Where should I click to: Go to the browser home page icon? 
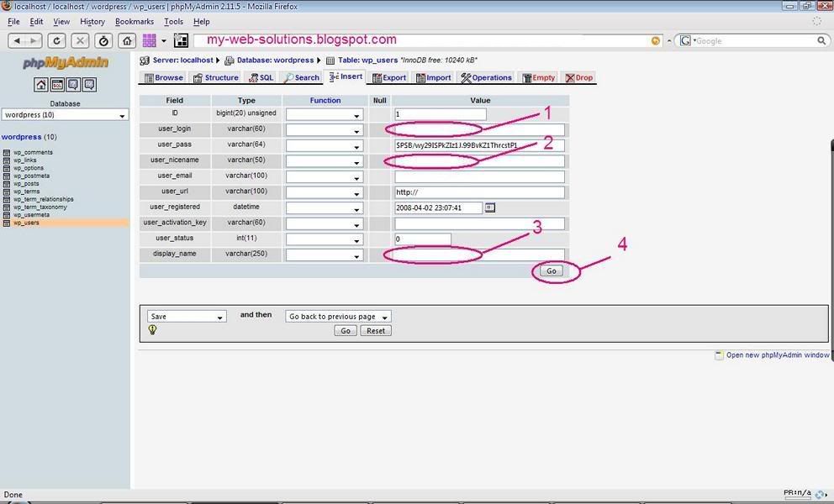tap(127, 41)
